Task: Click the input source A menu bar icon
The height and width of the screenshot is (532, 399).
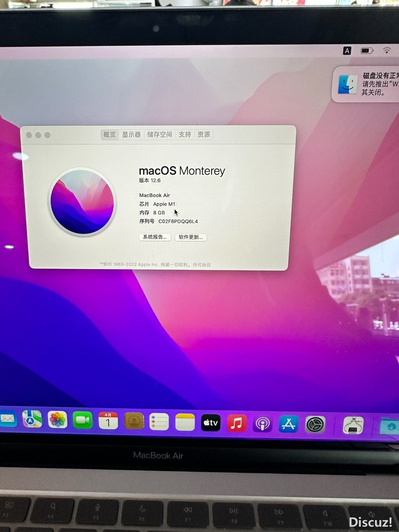Action: pyautogui.click(x=347, y=51)
